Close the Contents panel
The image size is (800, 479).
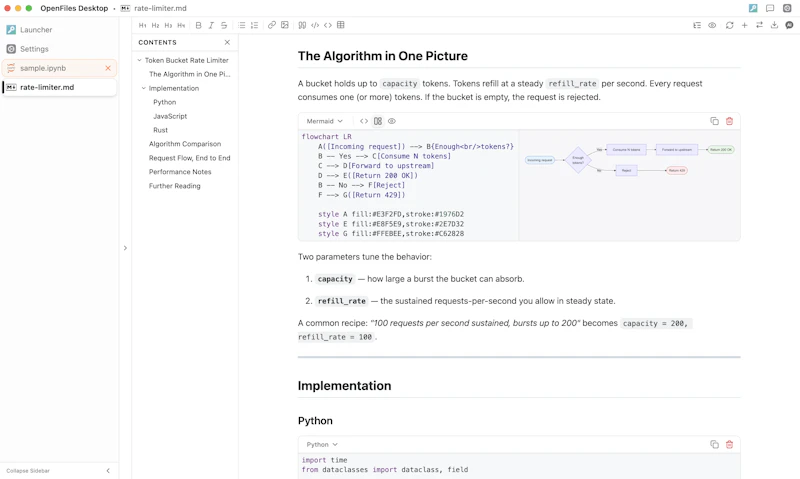click(x=227, y=42)
